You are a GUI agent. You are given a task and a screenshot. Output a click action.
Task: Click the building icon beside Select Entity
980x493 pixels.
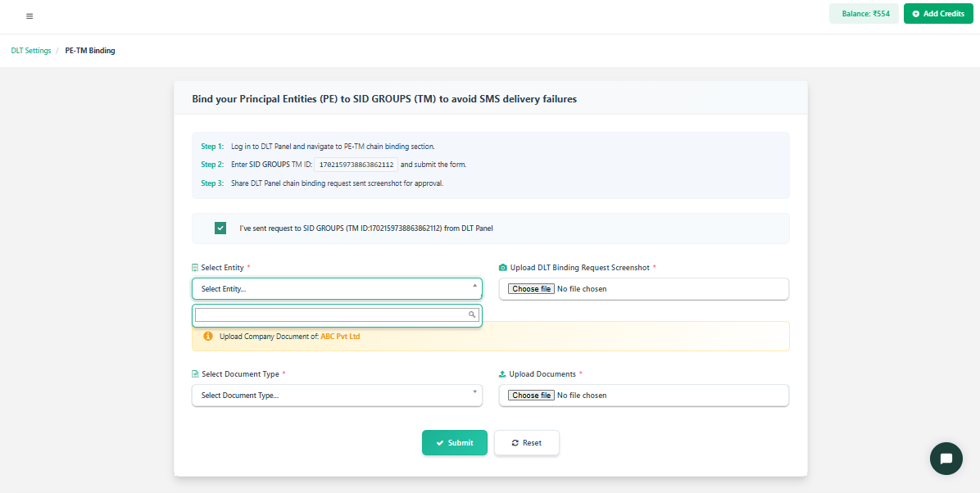pos(195,268)
